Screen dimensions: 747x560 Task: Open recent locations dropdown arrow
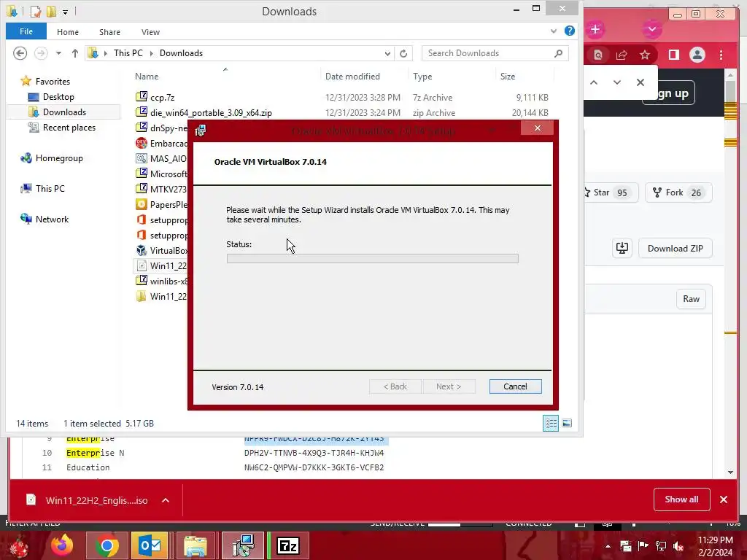[x=58, y=53]
